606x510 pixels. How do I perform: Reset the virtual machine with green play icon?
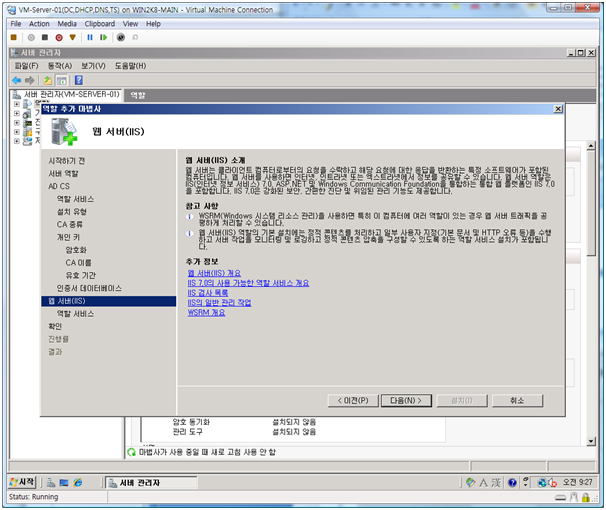[103, 37]
